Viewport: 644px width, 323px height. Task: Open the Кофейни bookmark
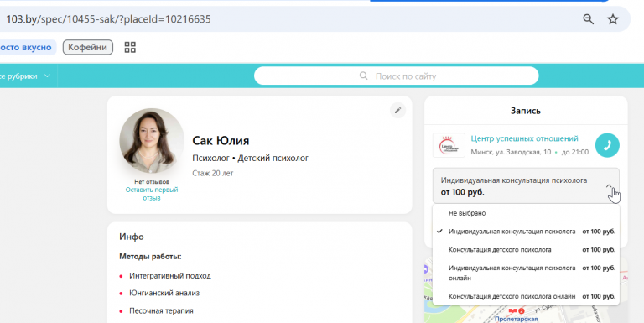[x=87, y=47]
